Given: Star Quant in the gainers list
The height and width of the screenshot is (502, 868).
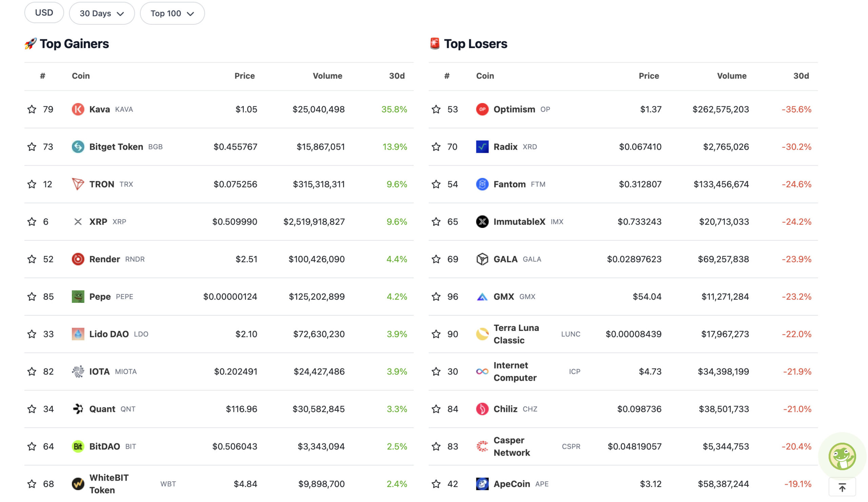Looking at the screenshot, I should 32,409.
